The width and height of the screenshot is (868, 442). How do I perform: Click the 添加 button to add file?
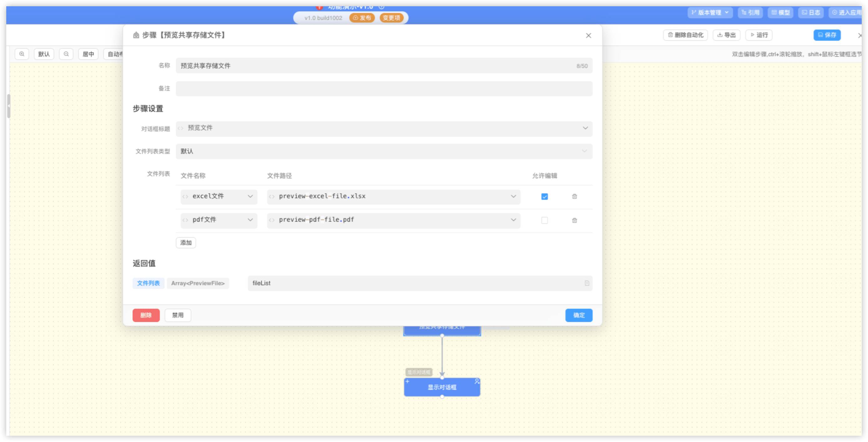click(x=186, y=243)
